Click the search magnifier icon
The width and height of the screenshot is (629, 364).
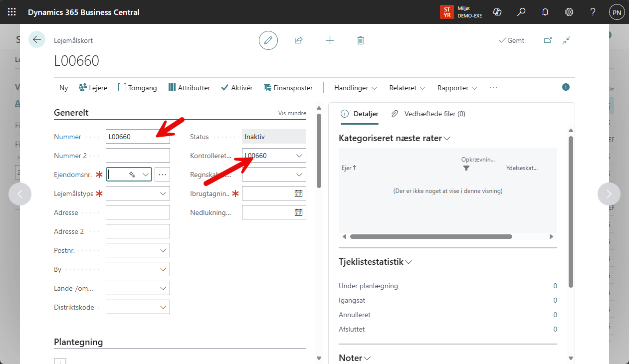pos(521,12)
